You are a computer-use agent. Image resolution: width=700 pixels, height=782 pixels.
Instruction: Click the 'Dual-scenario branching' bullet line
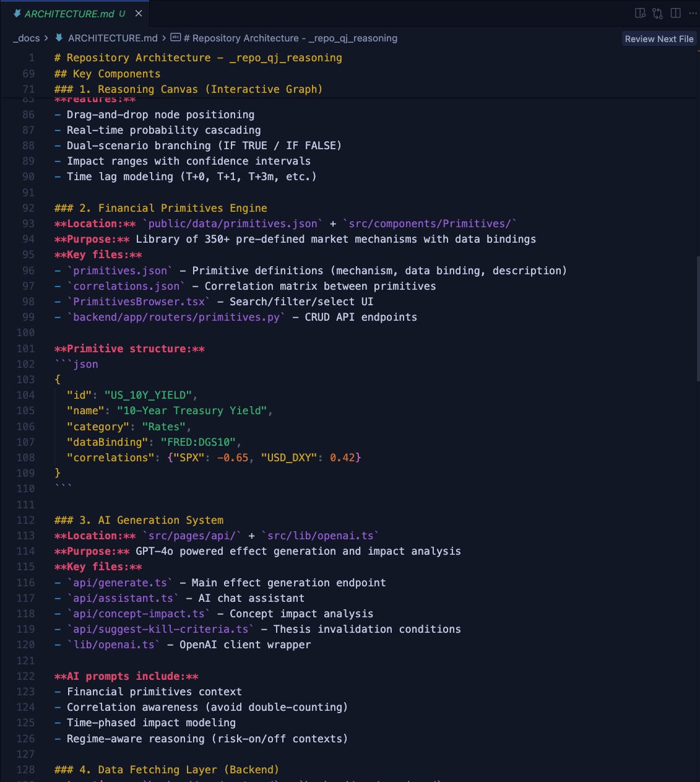point(198,146)
